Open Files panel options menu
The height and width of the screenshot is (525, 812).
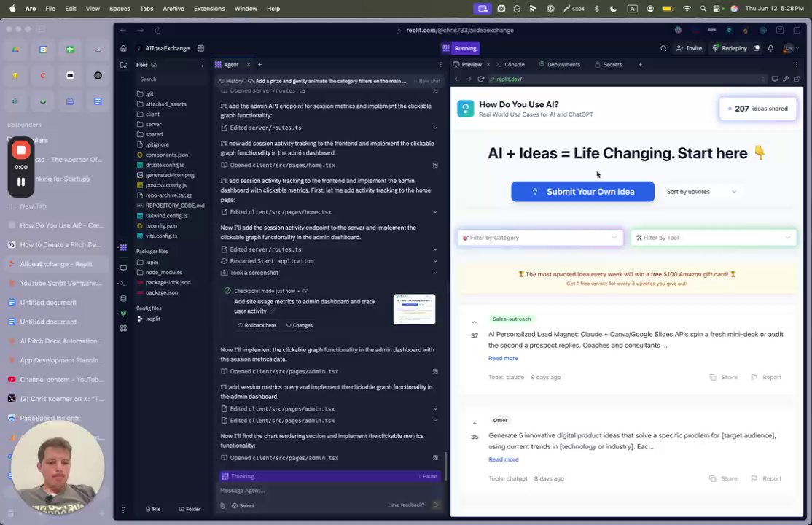[203, 65]
